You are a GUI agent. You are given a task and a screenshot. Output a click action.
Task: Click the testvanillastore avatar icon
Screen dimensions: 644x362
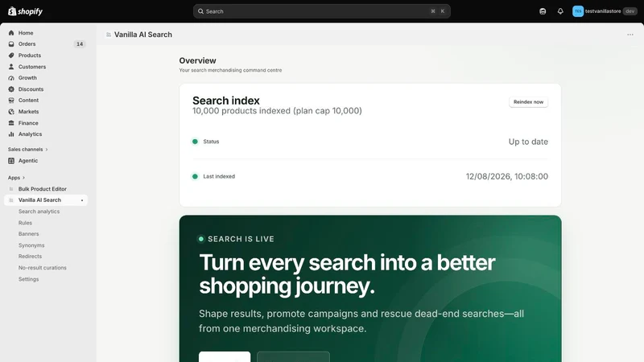[x=578, y=11]
